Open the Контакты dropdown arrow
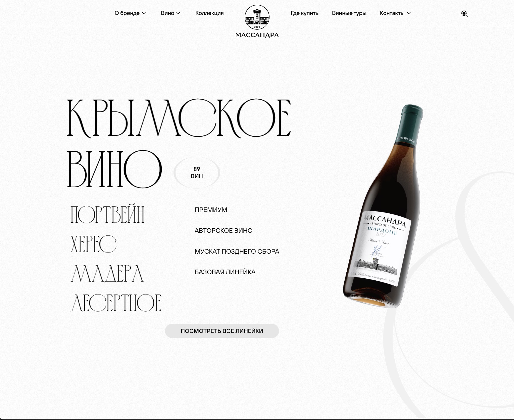Viewport: 514px width, 420px height. tap(409, 13)
